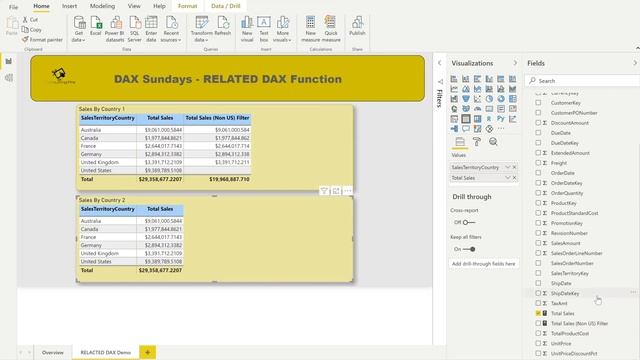Select the Funnel visual icon
This screenshot has height=360, width=640.
(466, 99)
